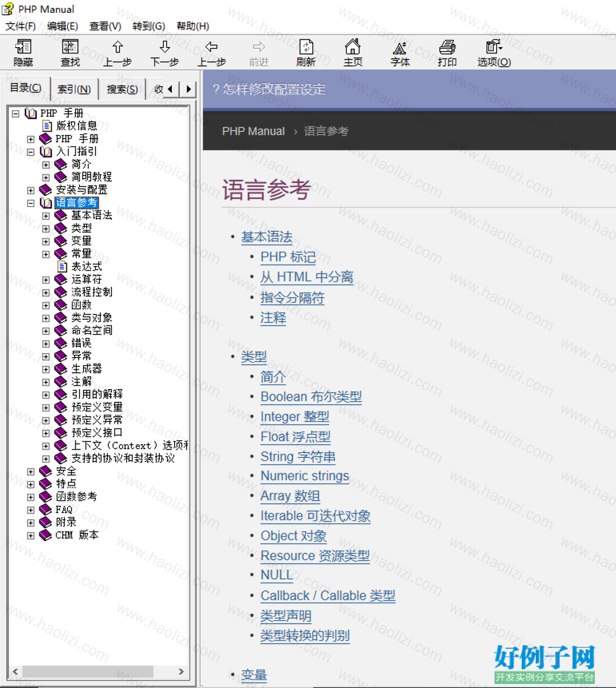
Task: Click the book icon beside 生成器
Action: pos(61,369)
